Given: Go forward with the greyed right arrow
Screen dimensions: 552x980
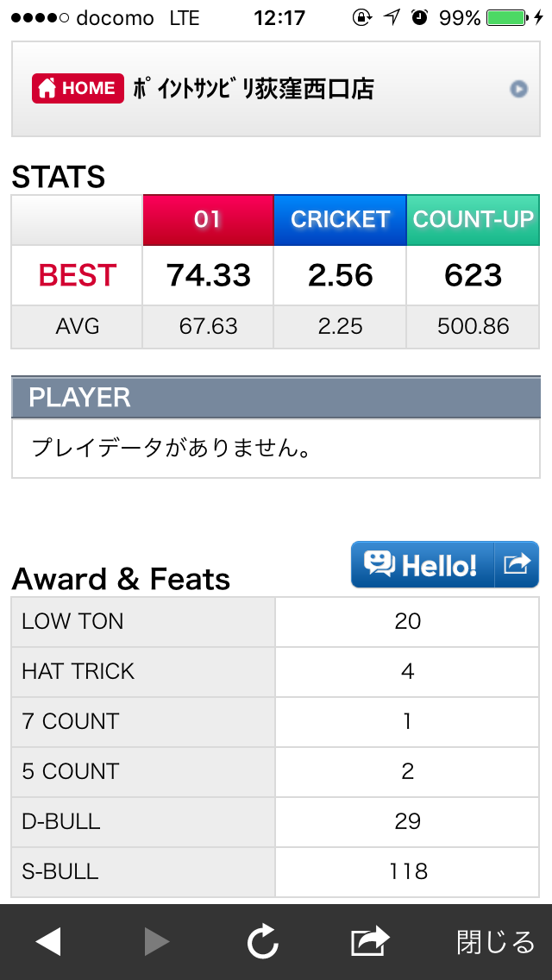Looking at the screenshot, I should [x=157, y=942].
